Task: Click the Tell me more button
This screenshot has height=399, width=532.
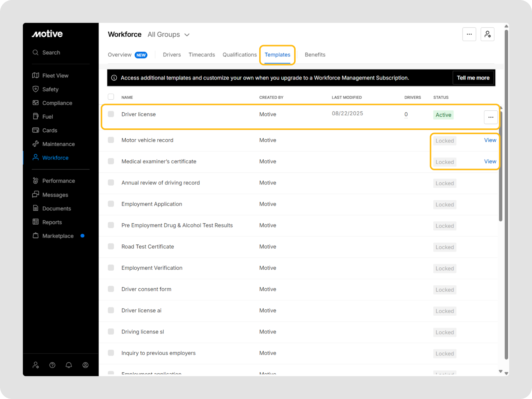Action: (x=473, y=78)
